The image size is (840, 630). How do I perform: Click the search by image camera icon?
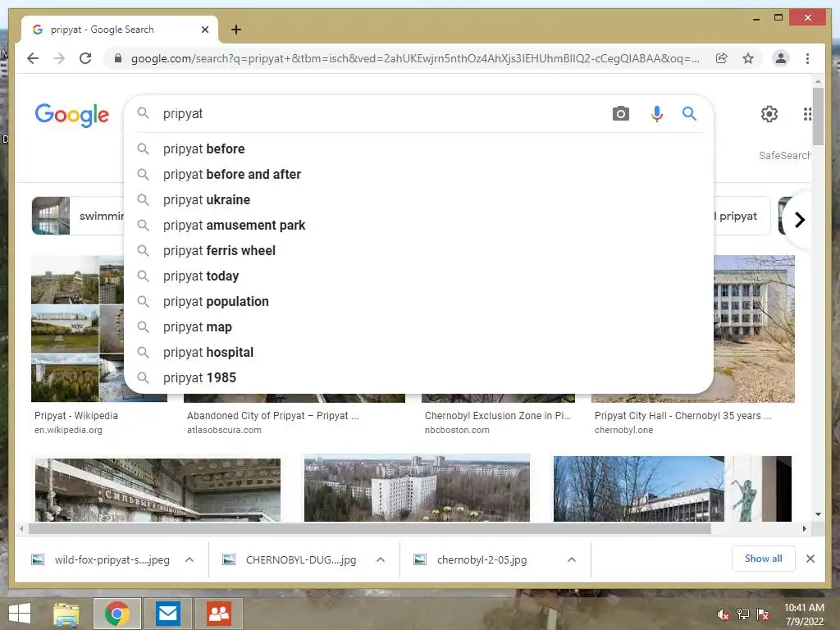(x=620, y=113)
